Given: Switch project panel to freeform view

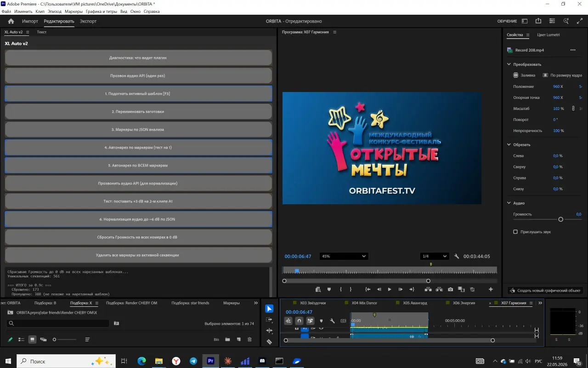Looking at the screenshot, I should pos(43,339).
